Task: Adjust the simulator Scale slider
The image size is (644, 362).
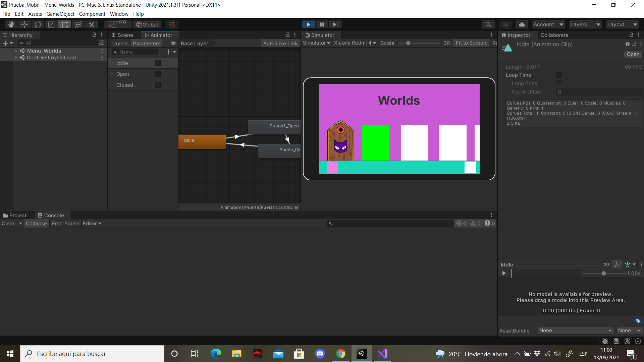Action: coord(408,43)
